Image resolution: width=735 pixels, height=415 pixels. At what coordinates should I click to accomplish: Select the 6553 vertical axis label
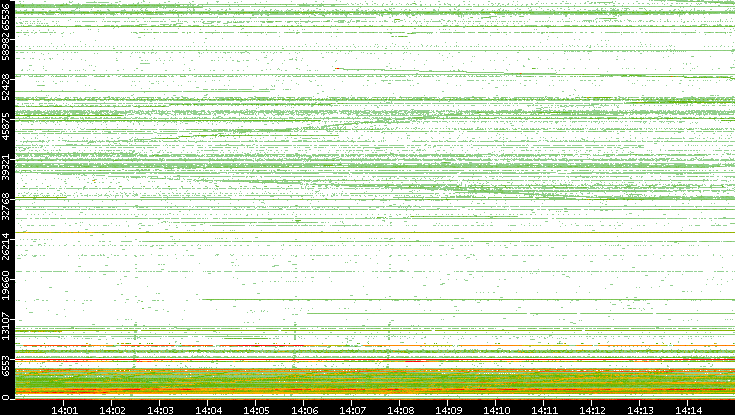click(5, 366)
